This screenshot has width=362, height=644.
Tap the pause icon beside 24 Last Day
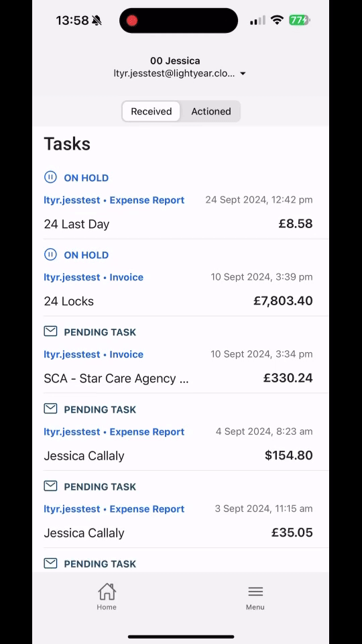tap(50, 177)
